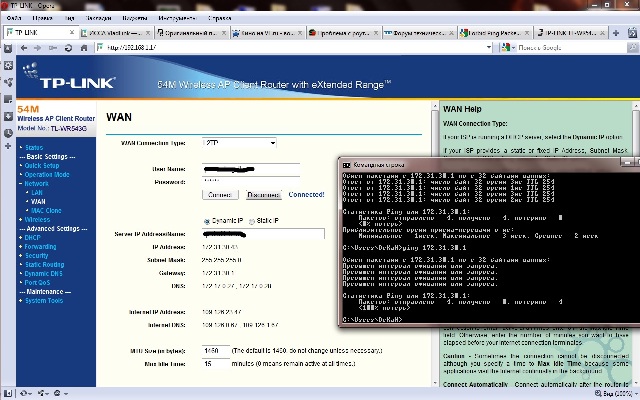The width and height of the screenshot is (640, 400).
Task: Click the MTU Size input field
Action: click(x=216, y=351)
